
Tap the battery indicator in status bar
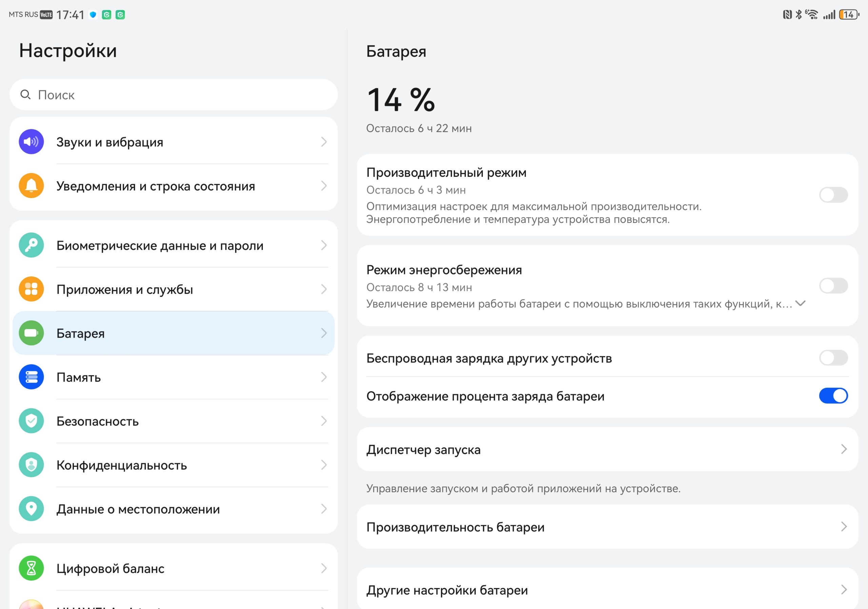[x=849, y=14]
